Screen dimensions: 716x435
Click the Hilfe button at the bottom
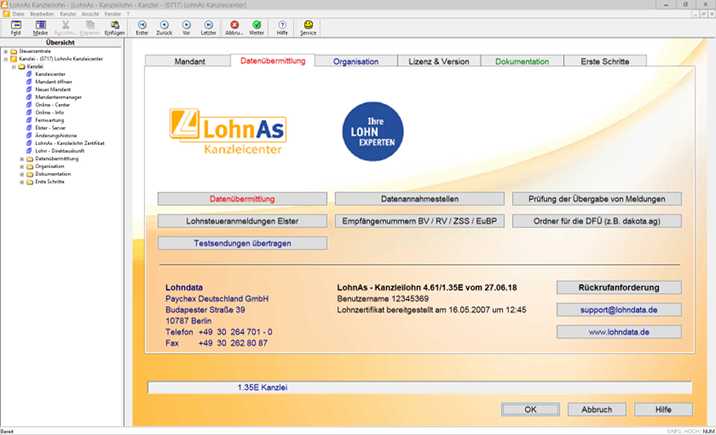tap(663, 409)
